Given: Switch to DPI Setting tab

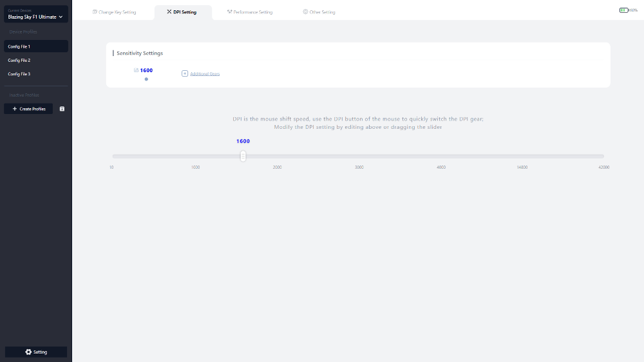Looking at the screenshot, I should tap(182, 12).
